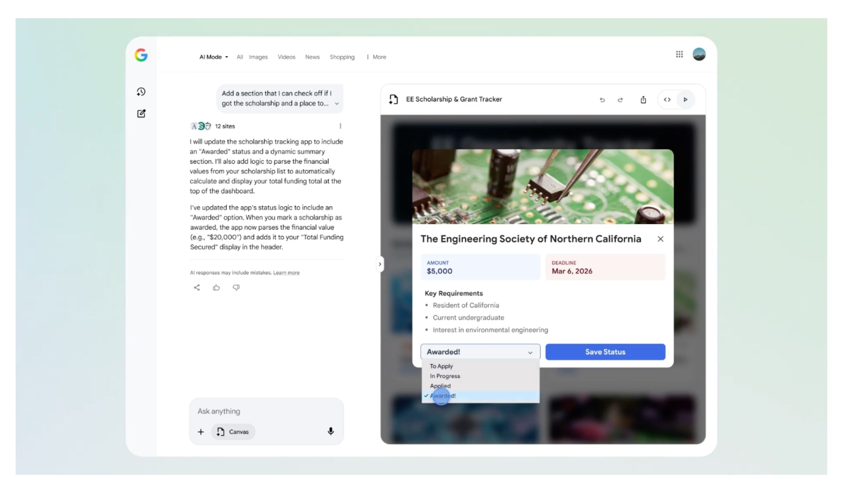Viewport: 851px width, 504px height.
Task: Follow the Learn more link
Action: coord(286,273)
